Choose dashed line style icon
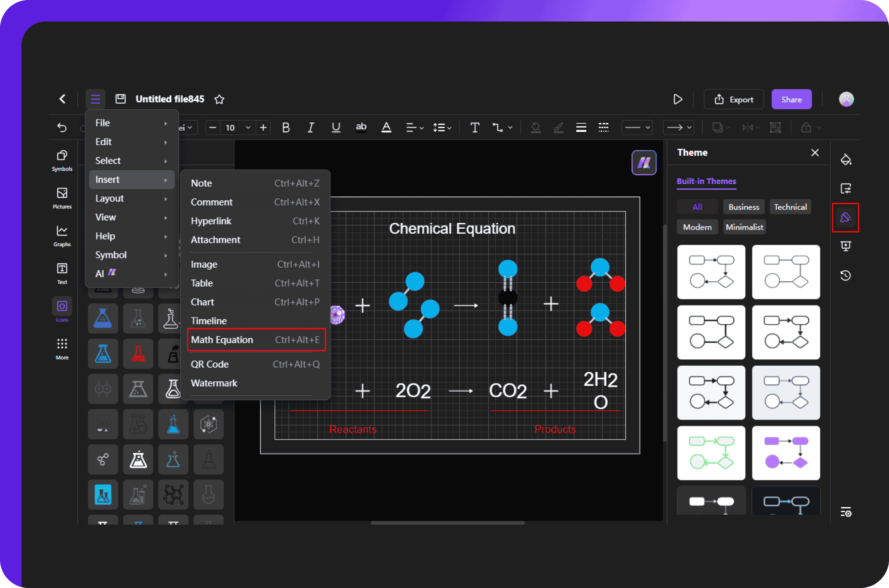 (604, 127)
